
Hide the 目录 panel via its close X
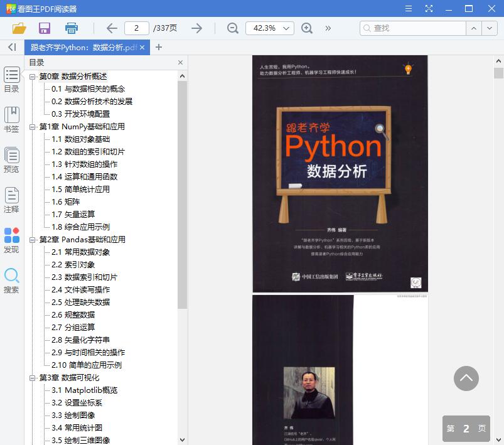[x=180, y=62]
